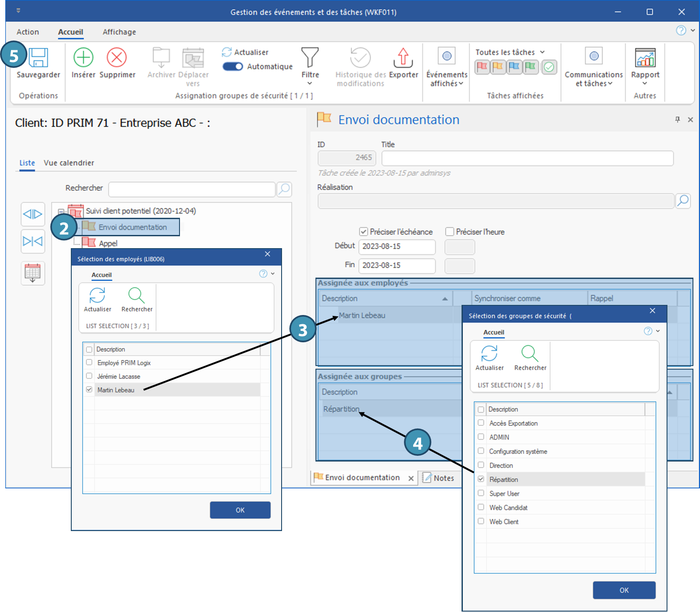
Task: Switch to the Affichage ribbon tab
Action: pos(119,32)
